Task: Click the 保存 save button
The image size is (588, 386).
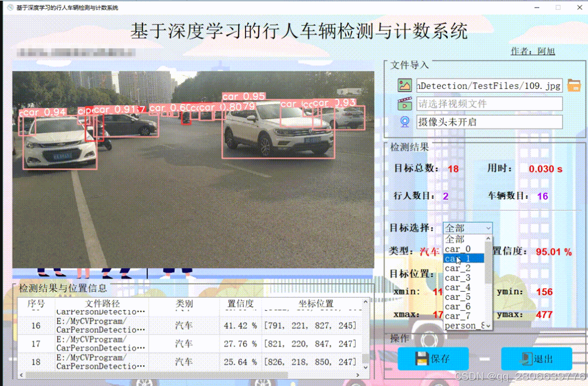Action: [x=433, y=359]
